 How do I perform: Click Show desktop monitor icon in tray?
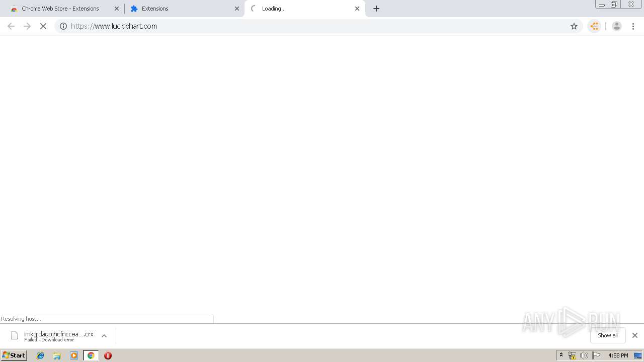[x=638, y=355]
